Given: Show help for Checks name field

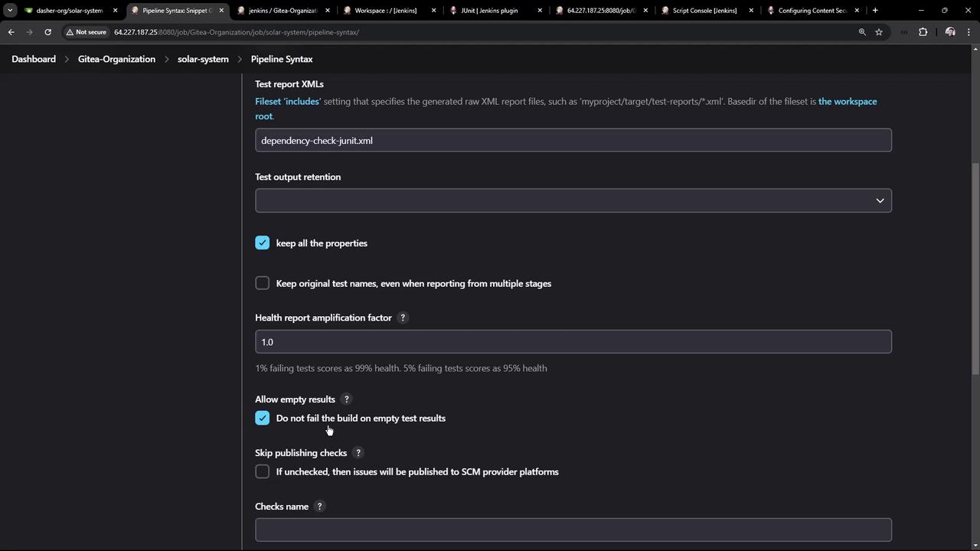Looking at the screenshot, I should point(319,507).
